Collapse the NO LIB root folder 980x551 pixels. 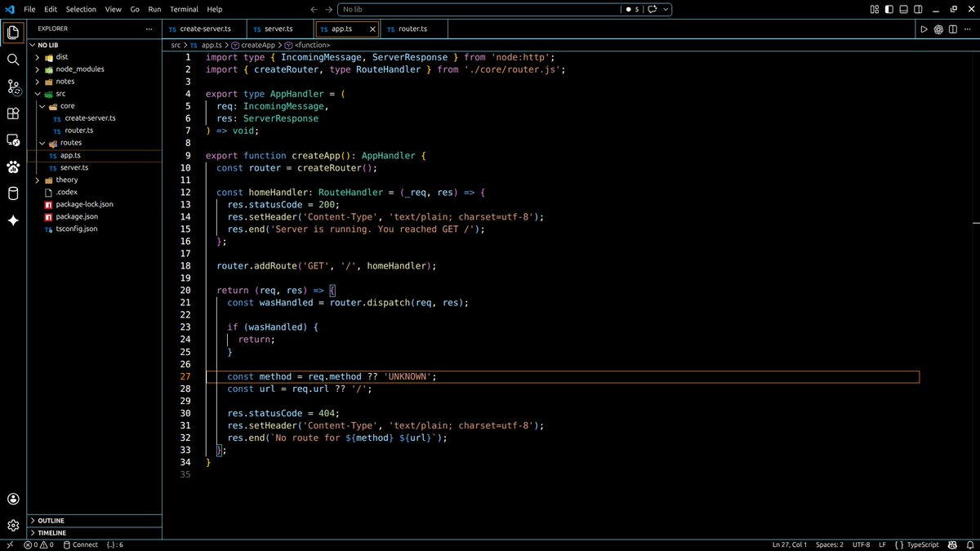95,45
